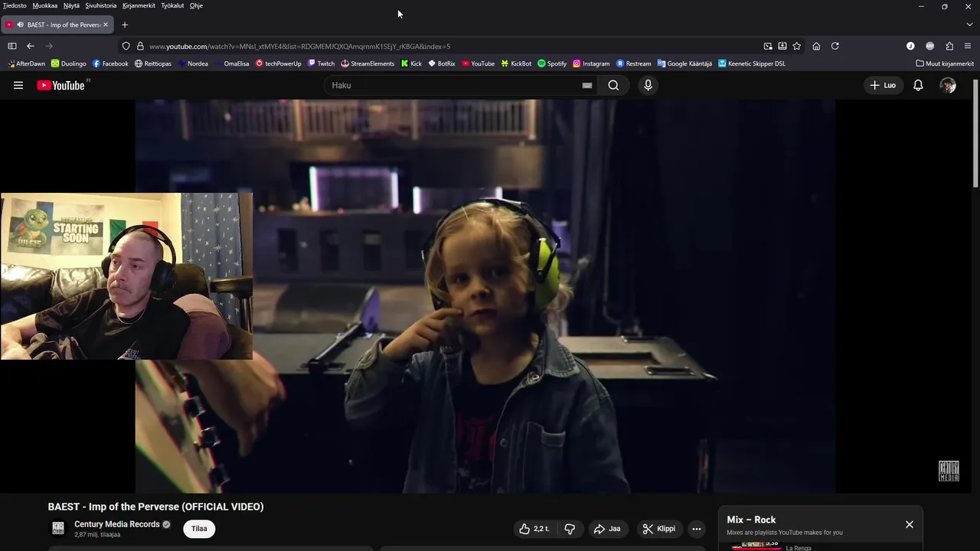
Task: Open the extensions puzzle icon
Action: (949, 46)
